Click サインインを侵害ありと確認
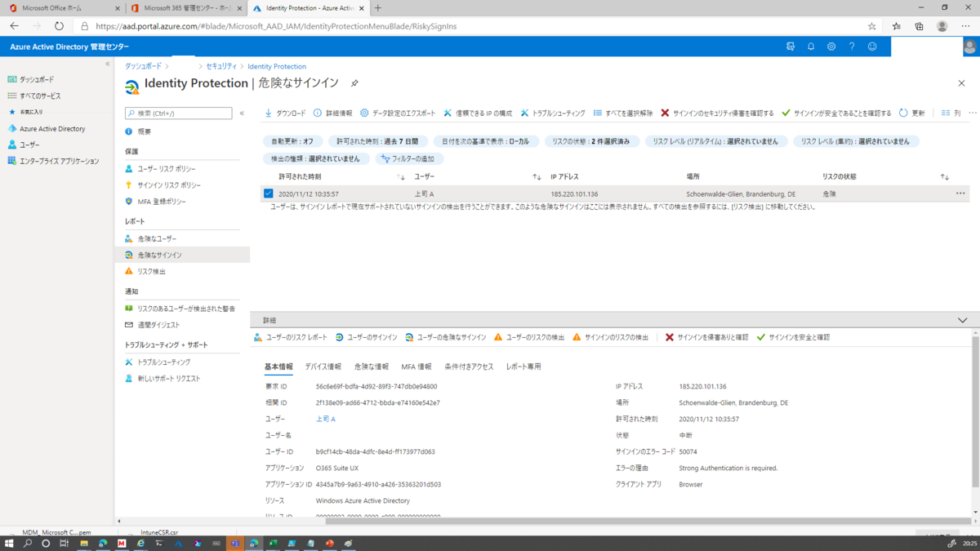The image size is (980, 551). coord(706,337)
